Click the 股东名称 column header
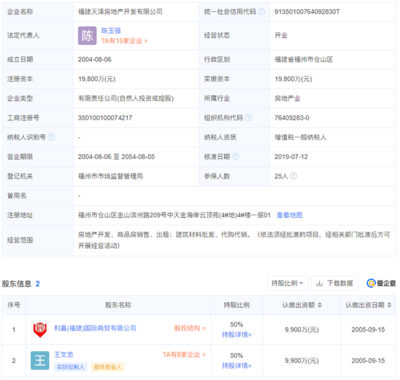The width and height of the screenshot is (400, 380). [x=118, y=305]
